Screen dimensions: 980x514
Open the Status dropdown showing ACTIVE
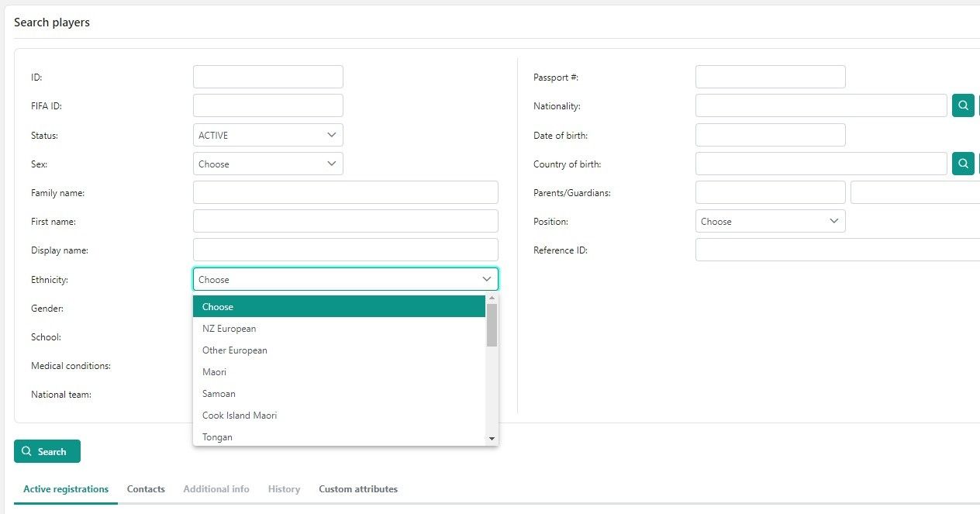tap(267, 135)
